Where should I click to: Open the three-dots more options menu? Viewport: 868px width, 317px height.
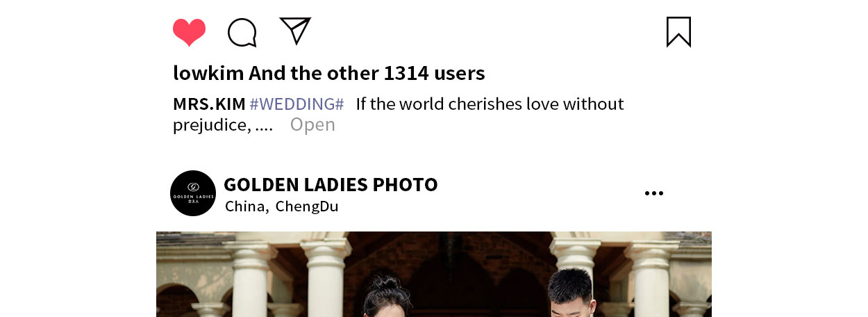pos(653,193)
